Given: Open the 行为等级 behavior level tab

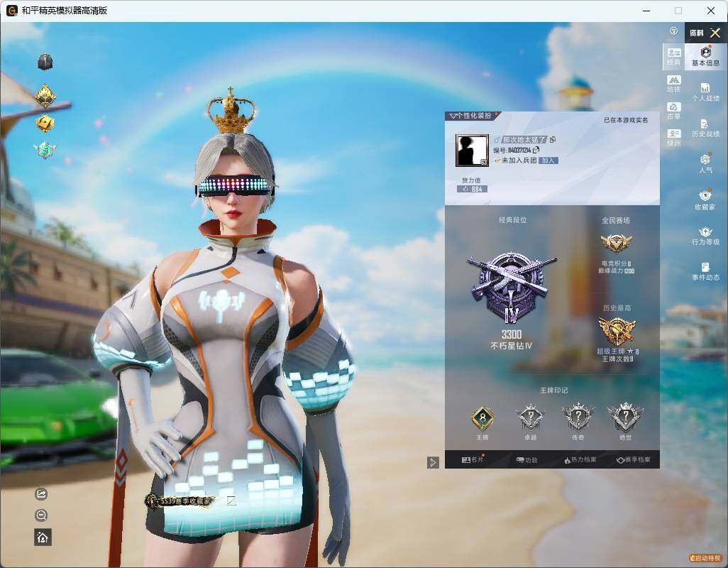Looking at the screenshot, I should point(705,236).
